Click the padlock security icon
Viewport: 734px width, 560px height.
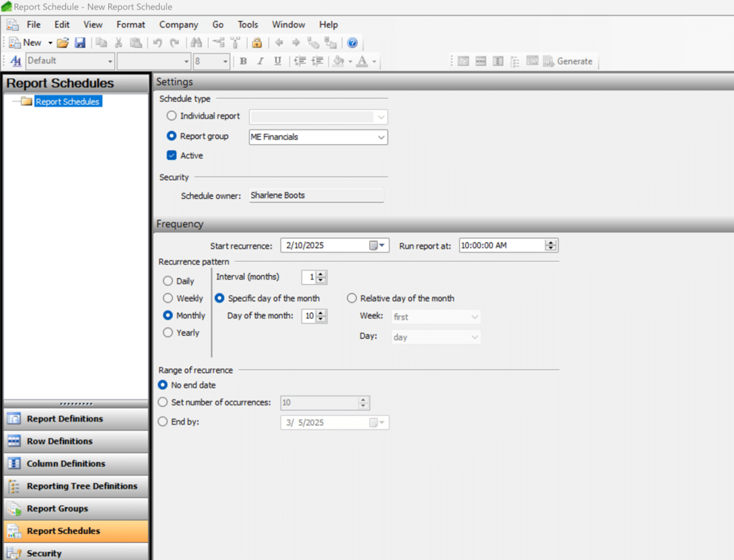[x=257, y=43]
